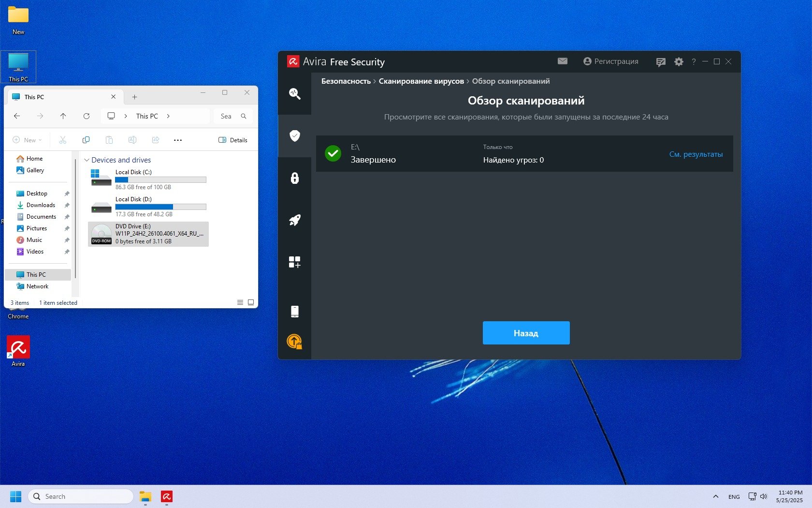Click the Avira feedback chat icon
Screen dimensions: 812x508
[x=660, y=62]
